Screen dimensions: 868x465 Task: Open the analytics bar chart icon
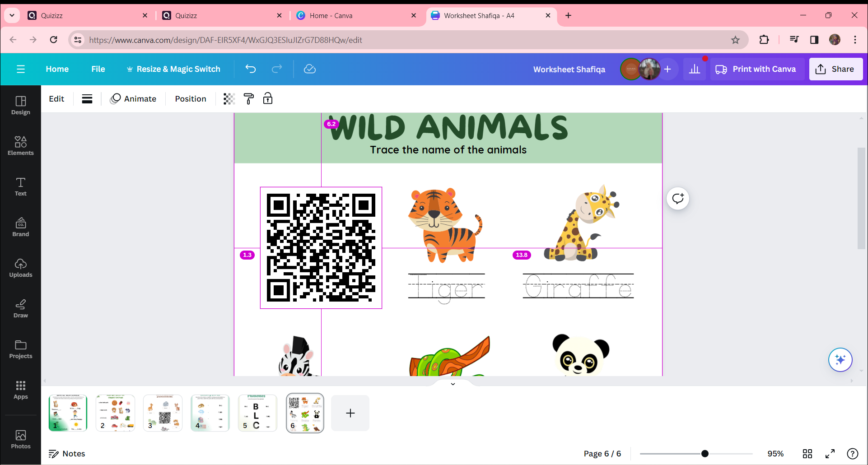pos(694,69)
